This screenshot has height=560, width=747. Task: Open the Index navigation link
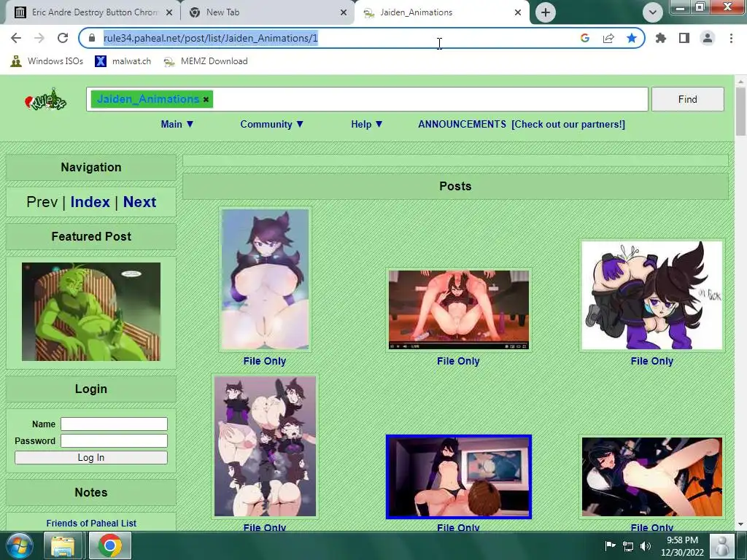pyautogui.click(x=90, y=202)
